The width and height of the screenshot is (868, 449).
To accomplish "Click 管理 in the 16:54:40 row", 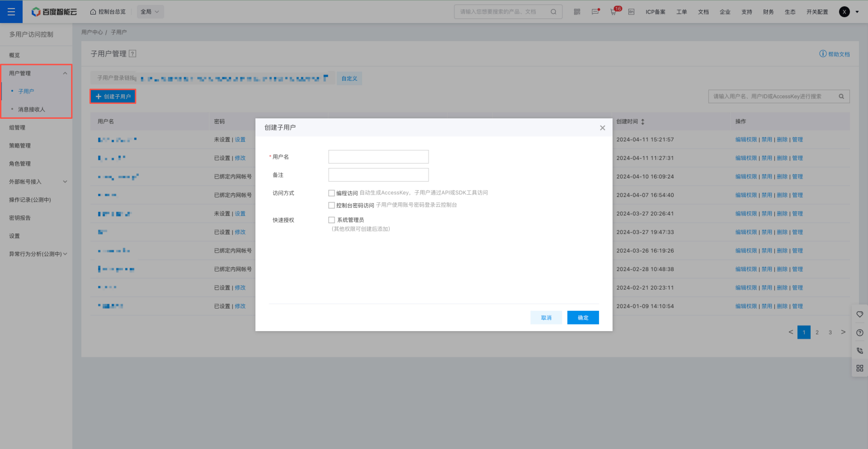I will (x=797, y=195).
